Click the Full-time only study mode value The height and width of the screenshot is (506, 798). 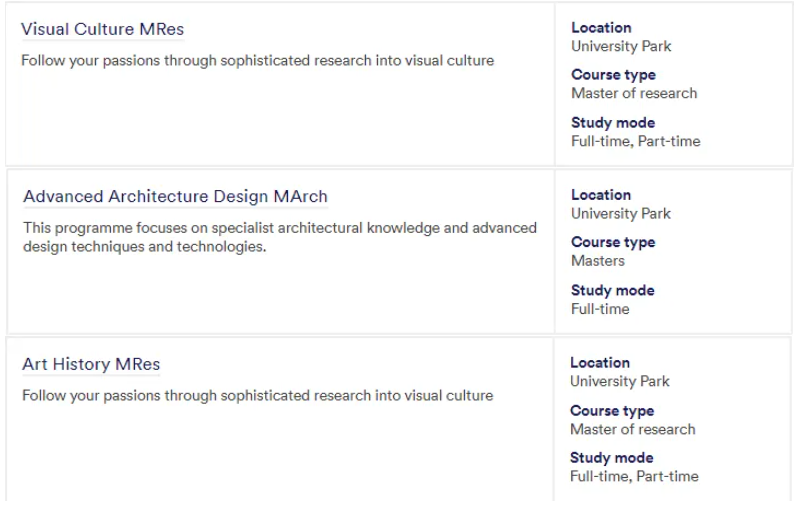[x=600, y=310]
